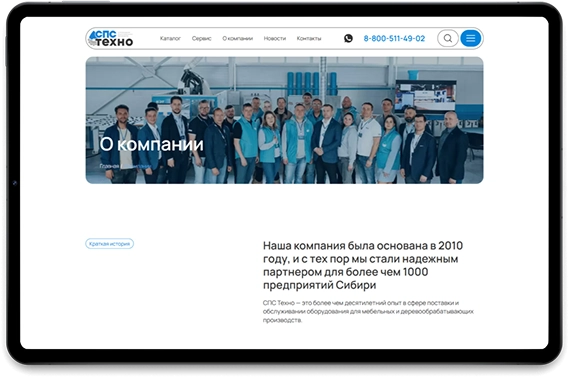
Task: Call phone number 8-800-511-49-02
Action: click(x=394, y=38)
